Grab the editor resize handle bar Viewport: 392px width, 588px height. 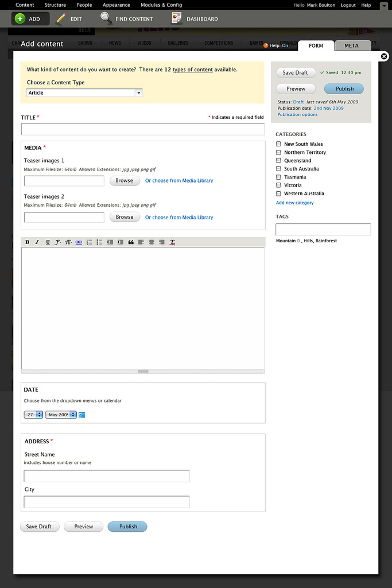(x=143, y=372)
